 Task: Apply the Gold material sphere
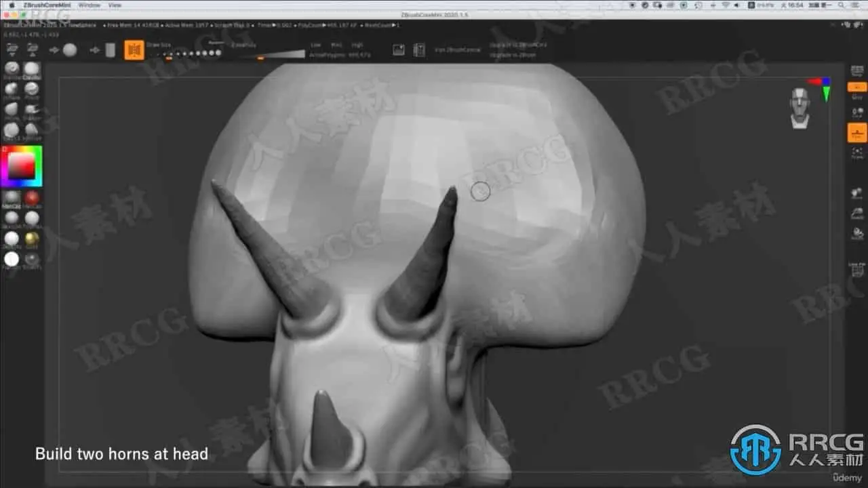click(32, 239)
